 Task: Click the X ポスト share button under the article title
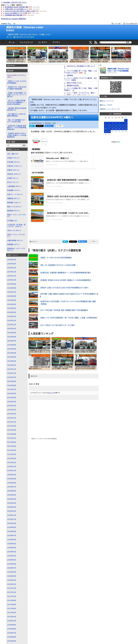40,126
